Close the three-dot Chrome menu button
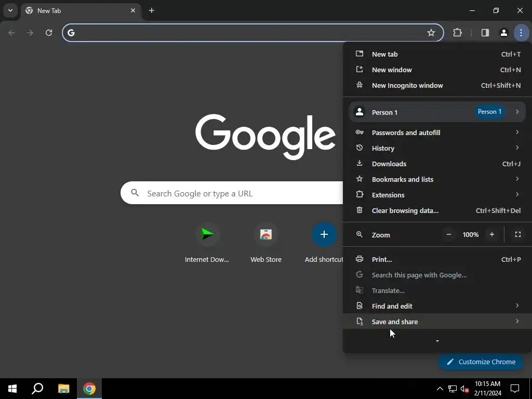Screen dimensions: 532x399 (x=521, y=33)
